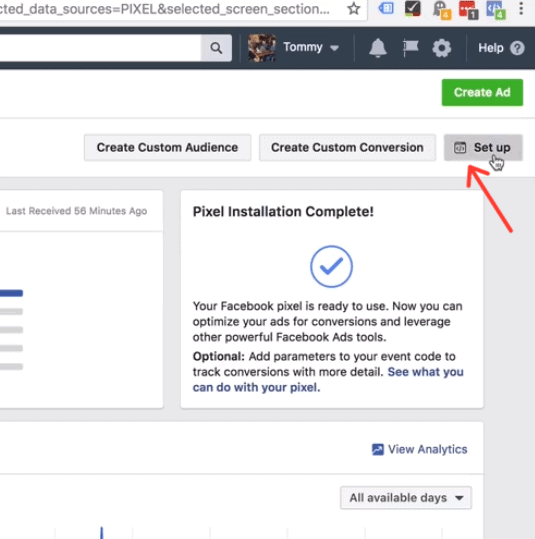The width and height of the screenshot is (535, 539).
Task: Expand the Tommy account dropdown
Action: point(334,48)
